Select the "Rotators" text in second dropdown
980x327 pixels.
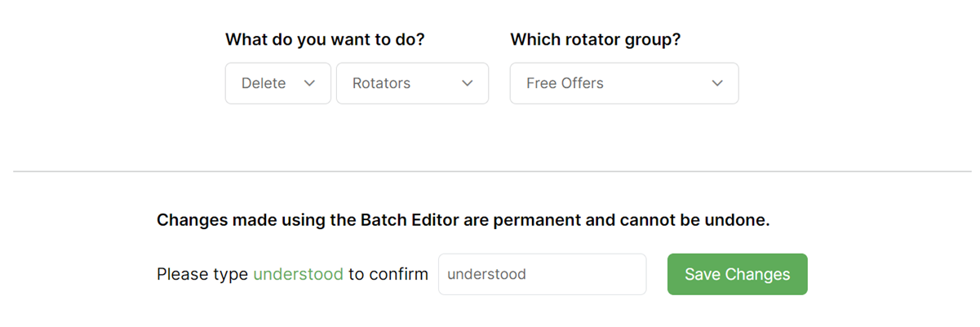pyautogui.click(x=381, y=83)
